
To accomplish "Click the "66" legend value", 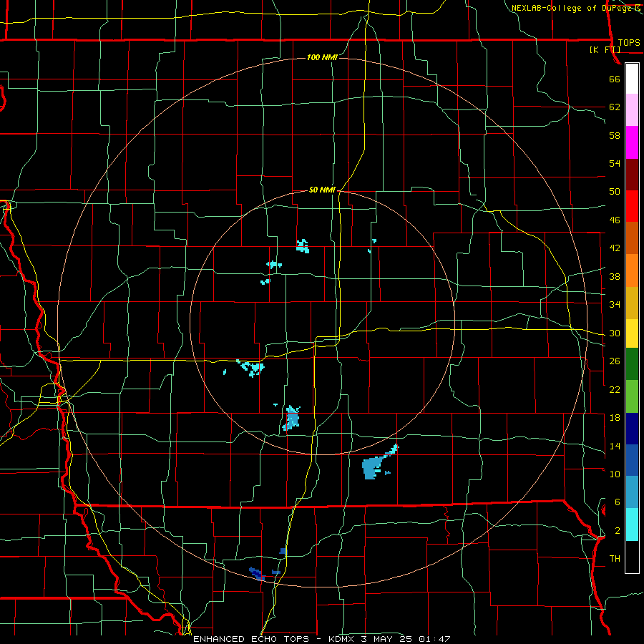I will [615, 79].
